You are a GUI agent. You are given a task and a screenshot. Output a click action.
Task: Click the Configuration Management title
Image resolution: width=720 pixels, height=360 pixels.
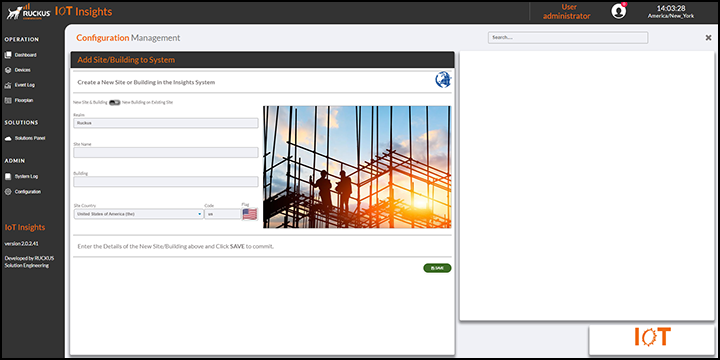128,38
